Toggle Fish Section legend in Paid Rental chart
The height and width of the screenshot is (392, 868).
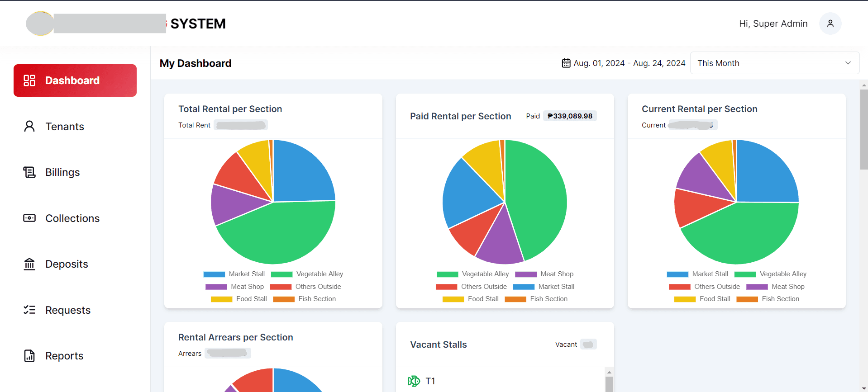point(536,299)
